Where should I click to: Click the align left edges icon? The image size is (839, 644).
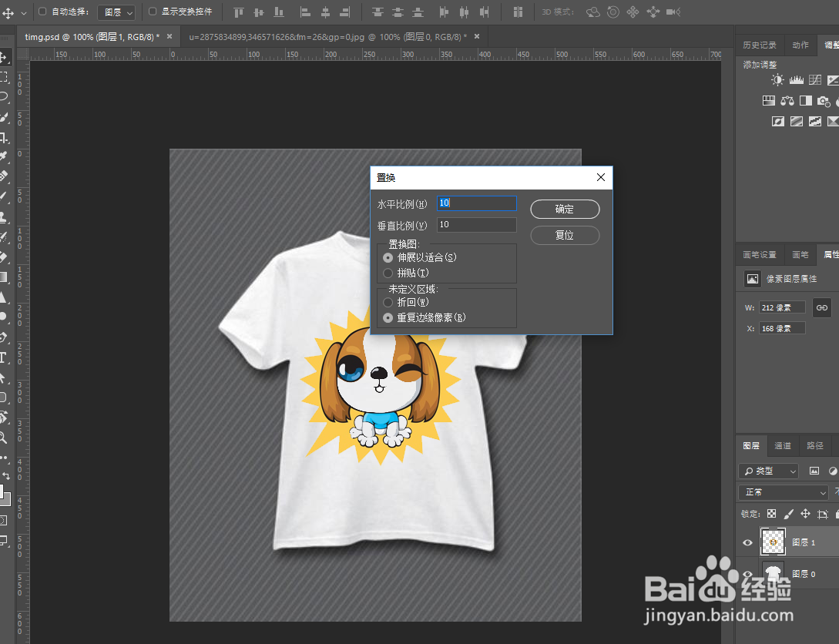click(305, 12)
